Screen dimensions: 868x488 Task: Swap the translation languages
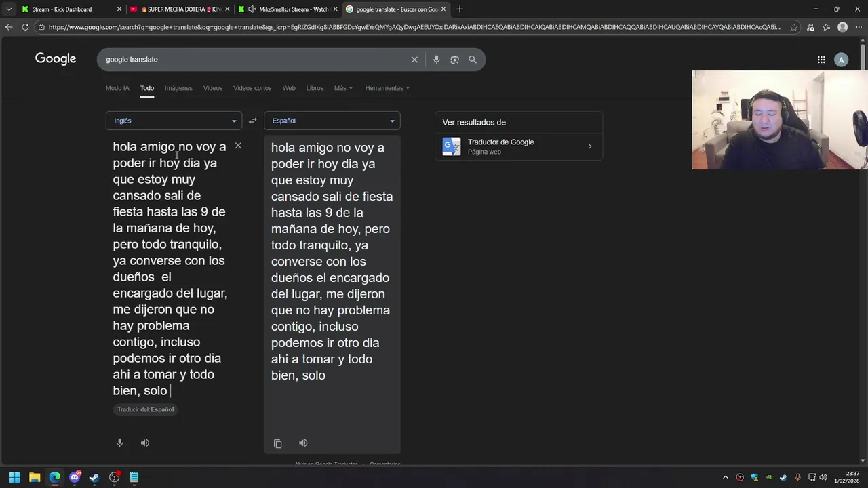pos(252,121)
